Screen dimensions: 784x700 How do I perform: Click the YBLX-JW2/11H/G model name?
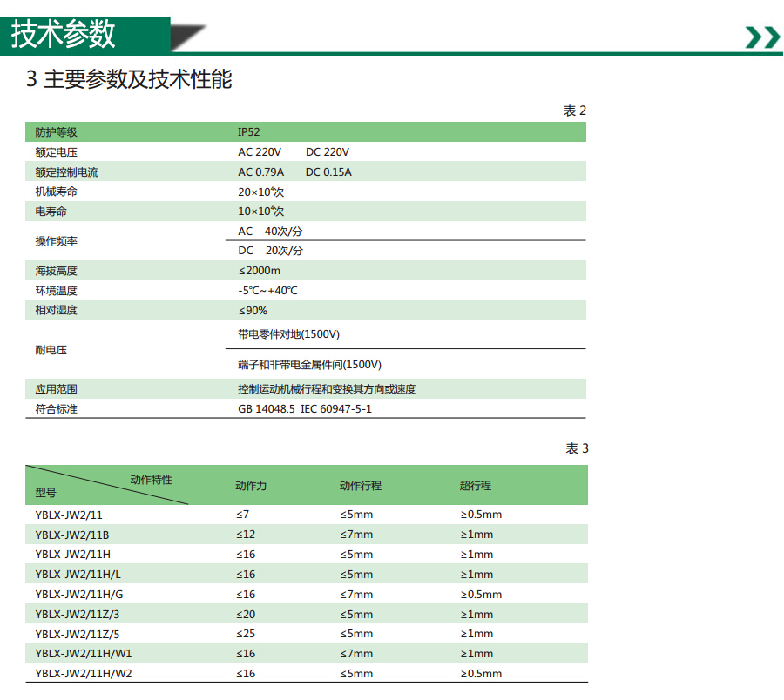79,595
